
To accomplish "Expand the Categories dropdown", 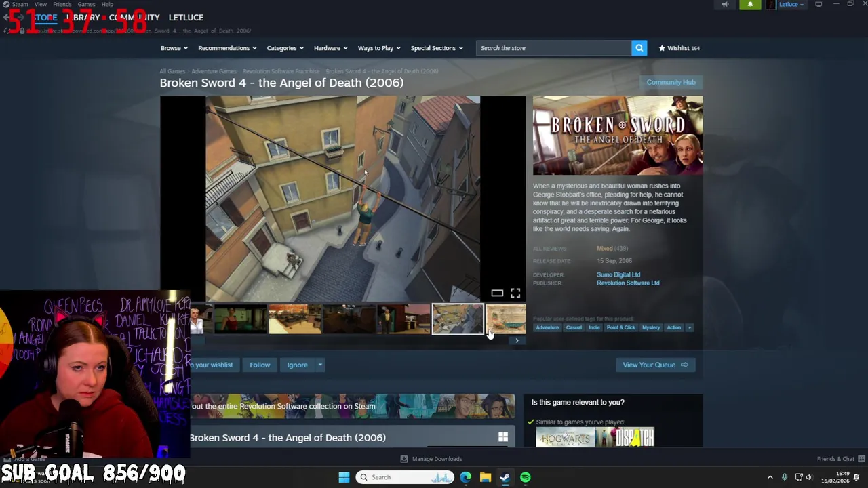I will click(x=285, y=48).
